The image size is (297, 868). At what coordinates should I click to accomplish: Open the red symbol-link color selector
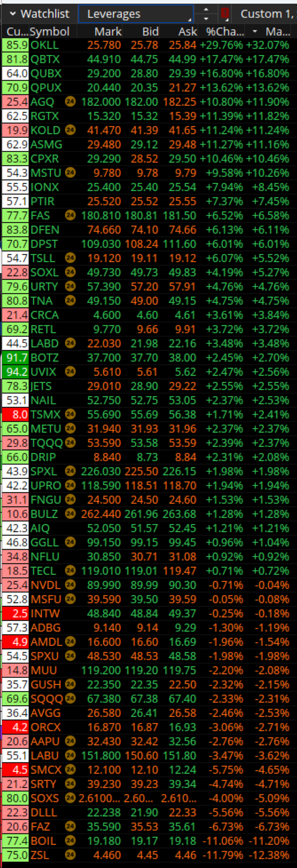225,14
